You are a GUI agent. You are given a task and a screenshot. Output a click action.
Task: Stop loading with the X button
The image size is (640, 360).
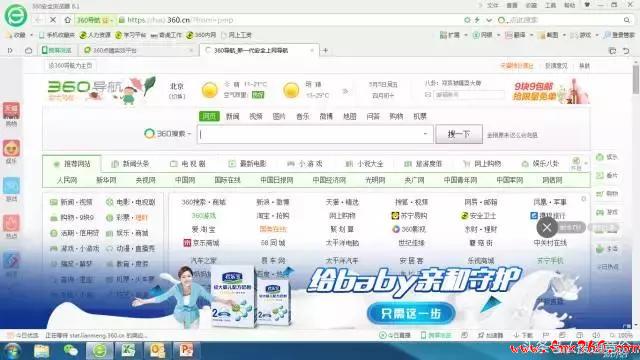(x=53, y=20)
